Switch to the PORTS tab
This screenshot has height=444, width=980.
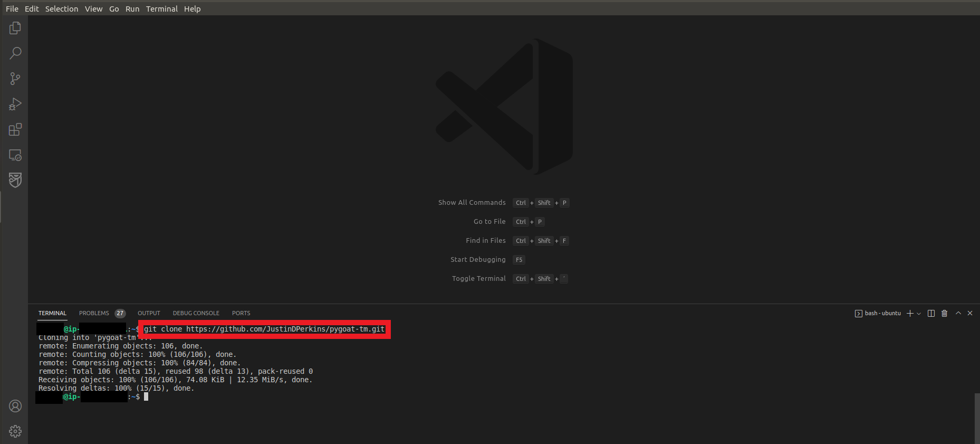(241, 314)
